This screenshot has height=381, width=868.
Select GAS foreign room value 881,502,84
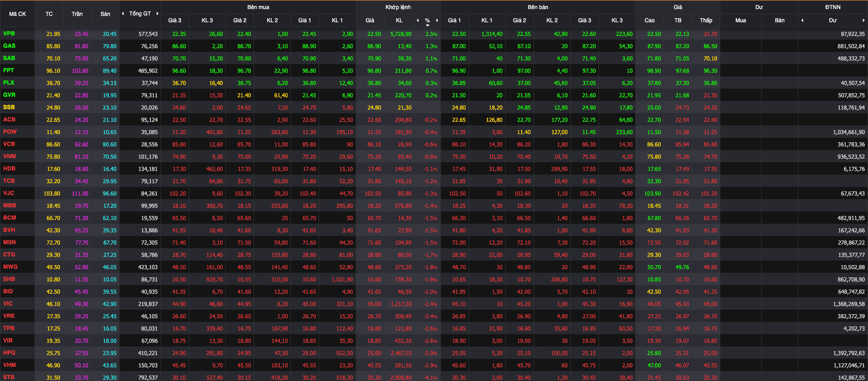[851, 46]
